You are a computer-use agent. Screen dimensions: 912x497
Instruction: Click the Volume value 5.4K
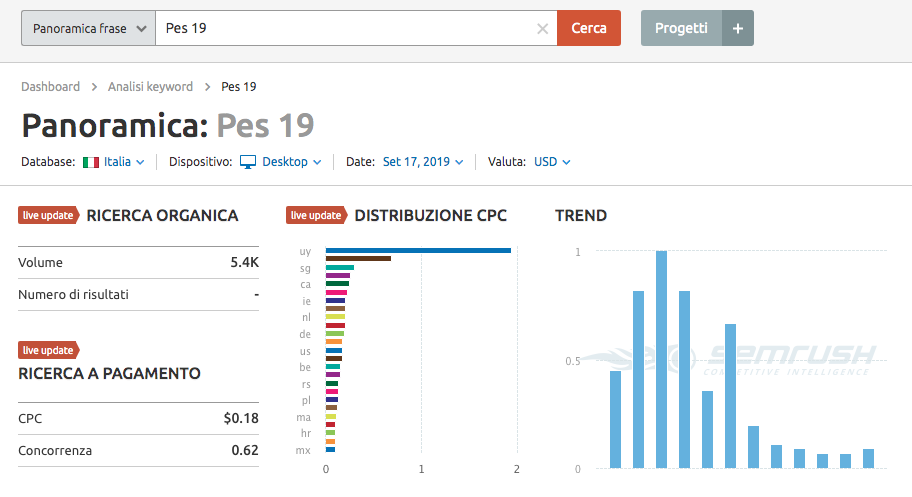coord(244,262)
